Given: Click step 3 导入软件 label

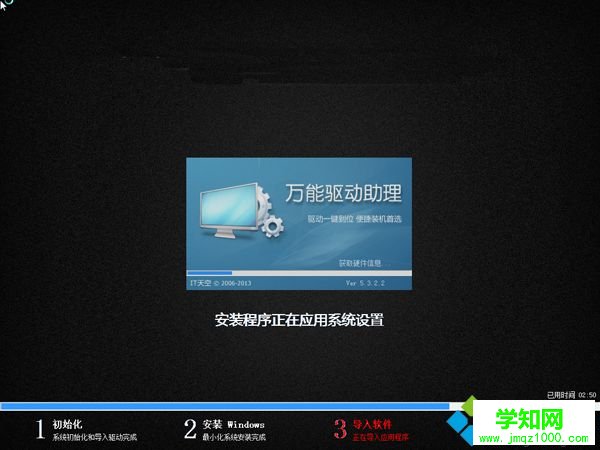Looking at the screenshot, I should (372, 424).
